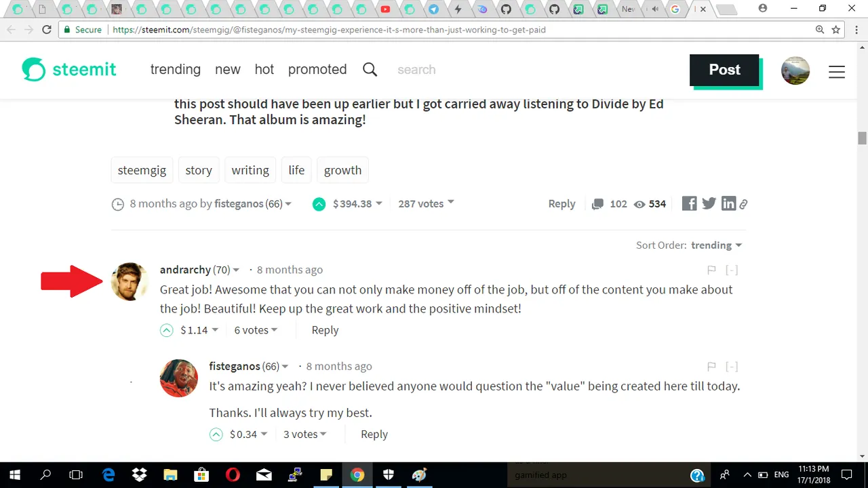868x488 pixels.
Task: Share the post on Twitter
Action: click(x=709, y=203)
